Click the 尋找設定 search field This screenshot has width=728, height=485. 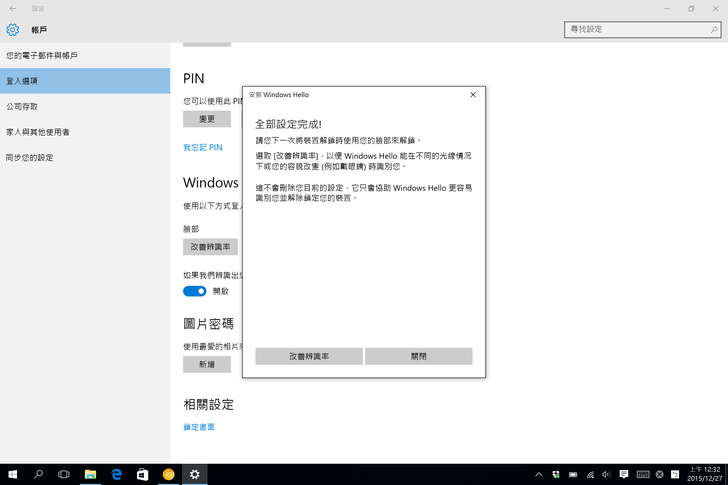[x=643, y=29]
